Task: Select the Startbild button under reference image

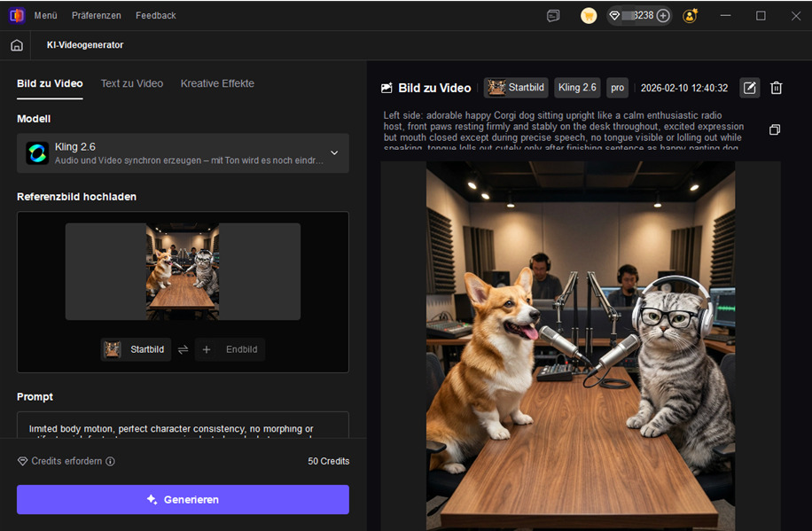Action: (x=136, y=349)
